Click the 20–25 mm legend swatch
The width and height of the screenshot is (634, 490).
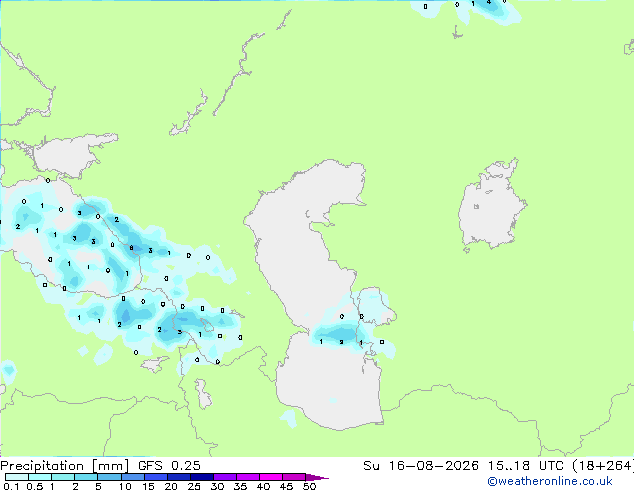[x=178, y=477]
